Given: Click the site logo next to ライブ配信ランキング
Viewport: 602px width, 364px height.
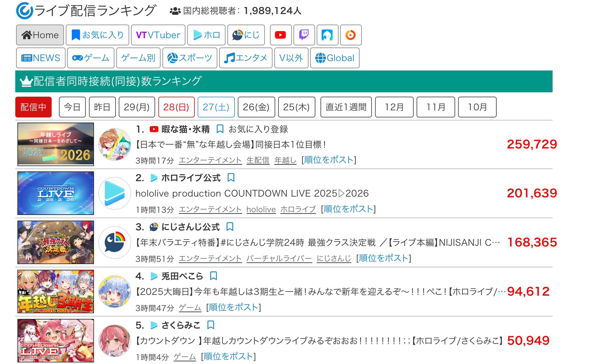Looking at the screenshot, I should pyautogui.click(x=24, y=11).
